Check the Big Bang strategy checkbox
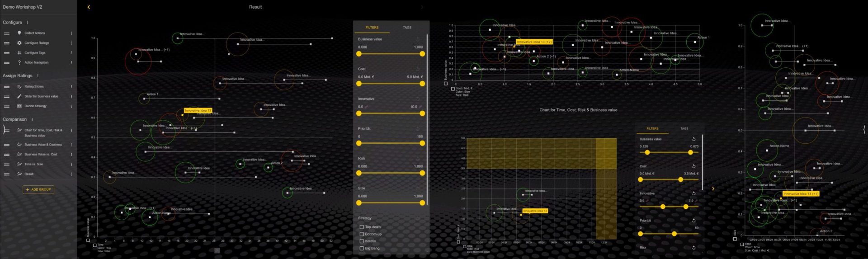This screenshot has width=868, height=259. 362,248
